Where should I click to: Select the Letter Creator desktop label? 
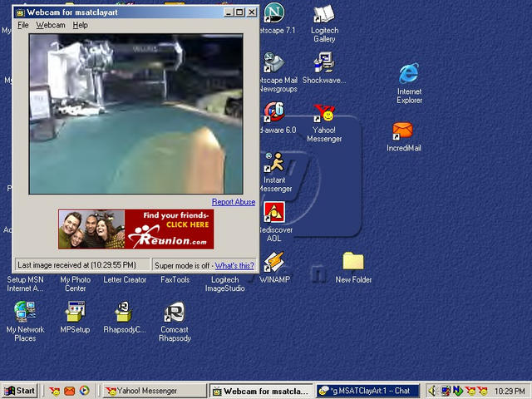pos(125,280)
